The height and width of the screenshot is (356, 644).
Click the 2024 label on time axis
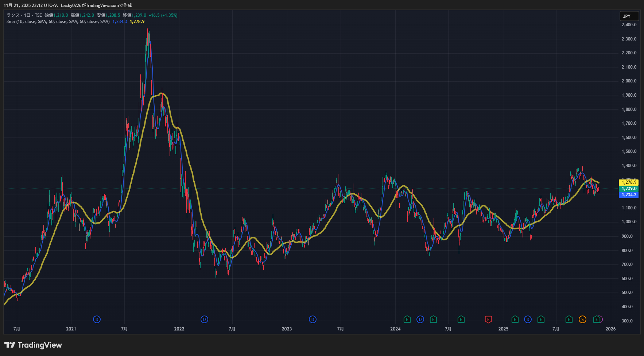[395, 329]
